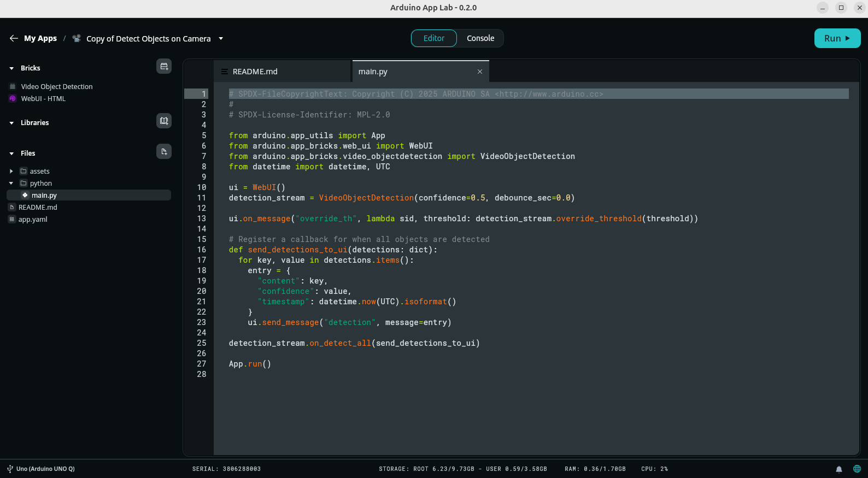Viewport: 868px width, 478px height.
Task: Create a new file with Files icon
Action: [164, 151]
